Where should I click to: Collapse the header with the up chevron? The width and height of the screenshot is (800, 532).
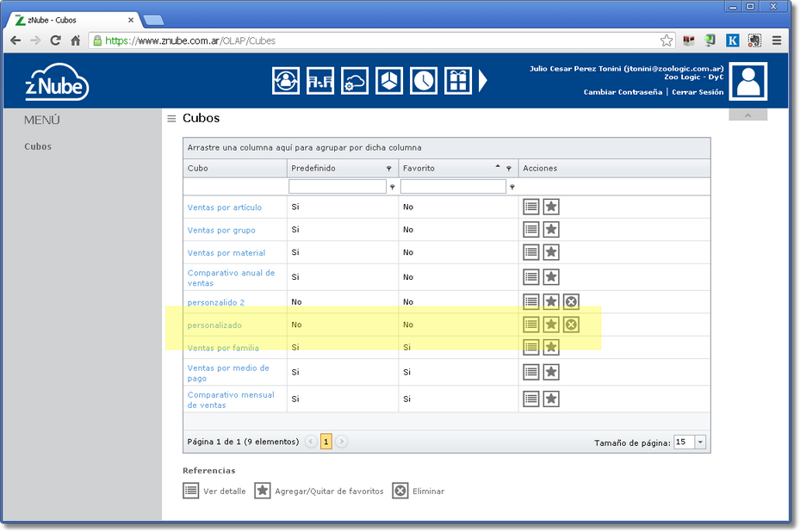747,115
